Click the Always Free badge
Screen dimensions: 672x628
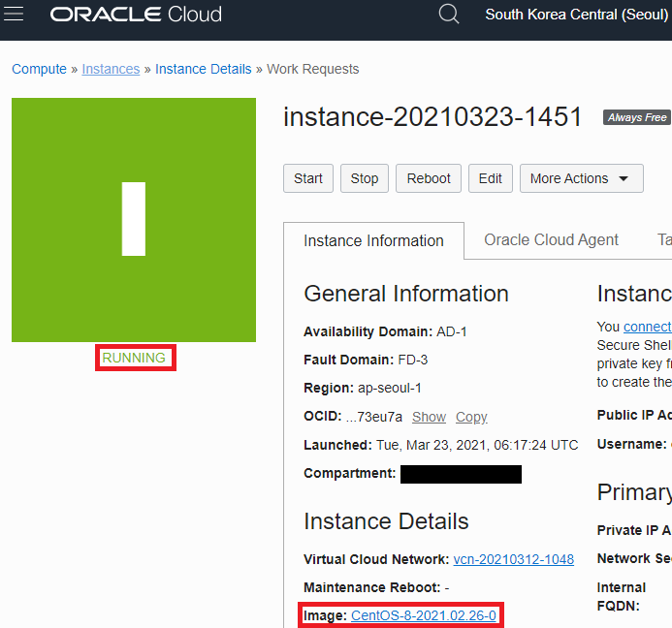(x=637, y=117)
